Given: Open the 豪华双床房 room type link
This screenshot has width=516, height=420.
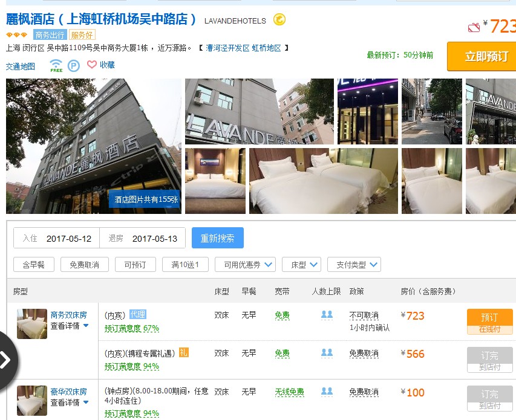Looking at the screenshot, I should pyautogui.click(x=68, y=392).
